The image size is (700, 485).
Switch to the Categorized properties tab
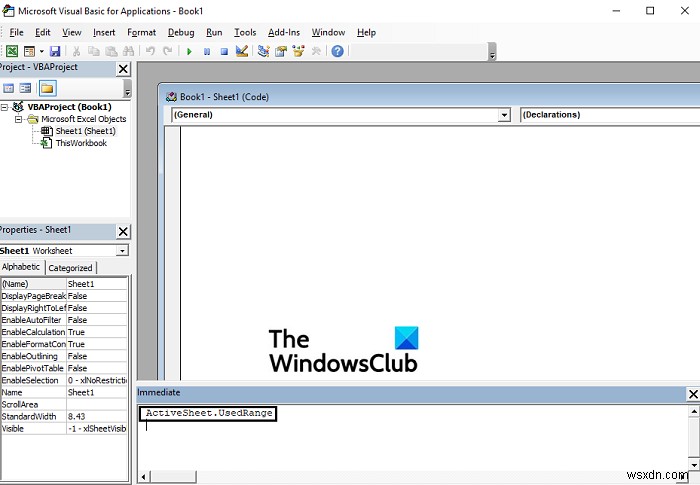[x=71, y=268]
